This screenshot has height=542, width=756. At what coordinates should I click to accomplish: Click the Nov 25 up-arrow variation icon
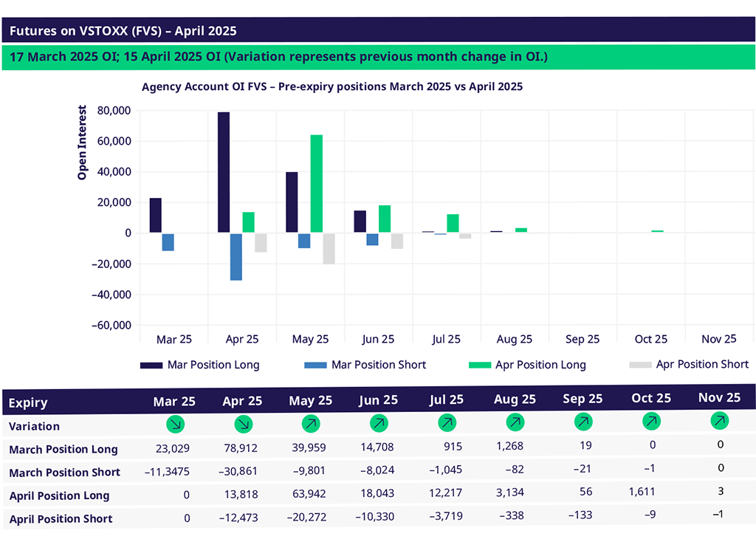[719, 421]
